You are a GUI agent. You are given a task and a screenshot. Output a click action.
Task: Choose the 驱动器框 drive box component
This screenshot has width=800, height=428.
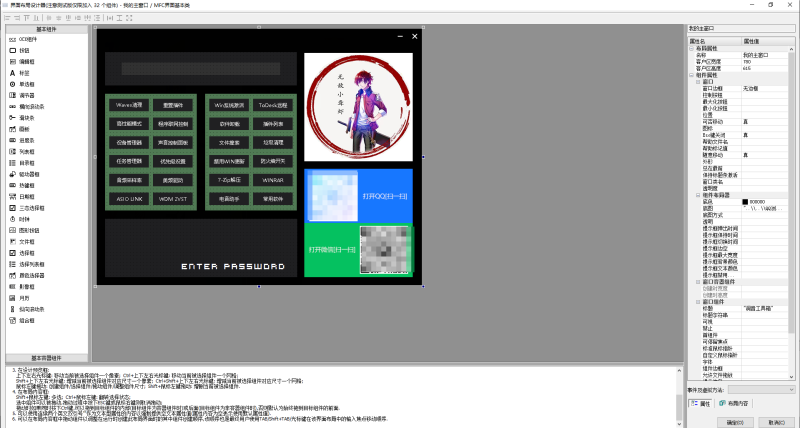24,174
